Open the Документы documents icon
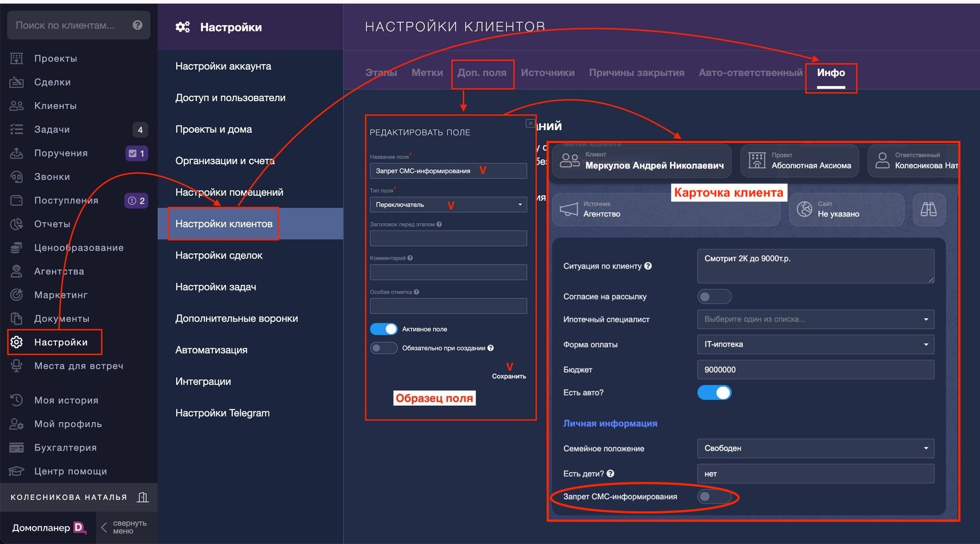Viewport: 980px width, 544px height. coord(17,319)
